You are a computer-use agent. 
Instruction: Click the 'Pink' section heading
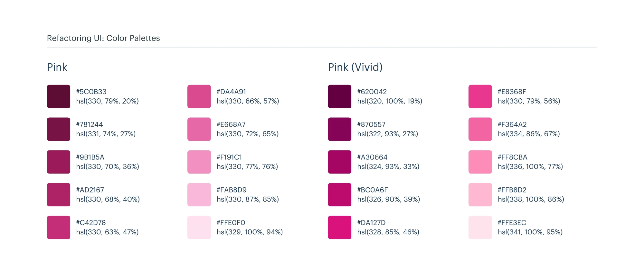(x=57, y=67)
